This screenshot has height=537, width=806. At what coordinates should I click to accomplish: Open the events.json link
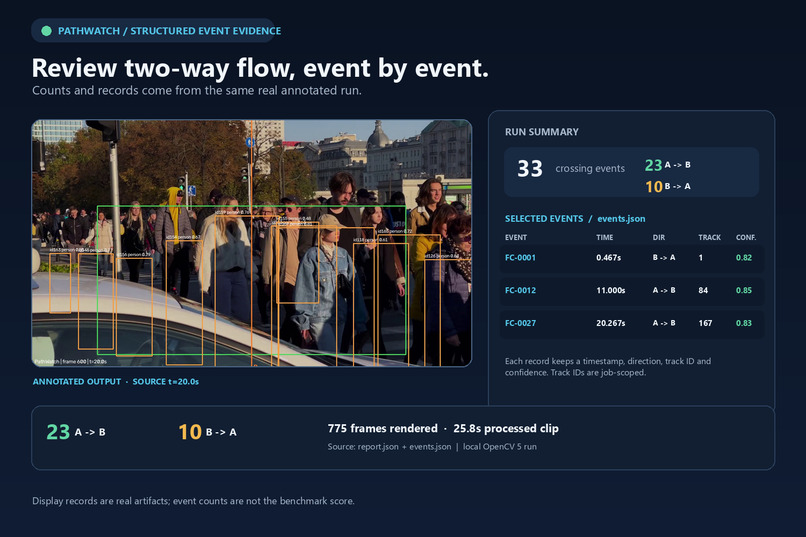(x=621, y=219)
